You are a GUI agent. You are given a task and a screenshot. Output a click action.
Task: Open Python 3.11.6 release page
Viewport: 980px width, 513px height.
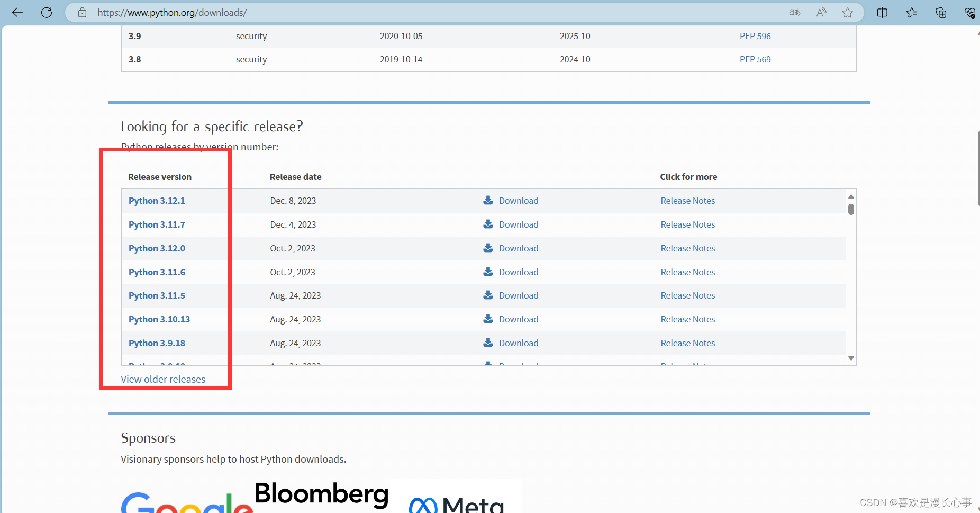tap(157, 272)
